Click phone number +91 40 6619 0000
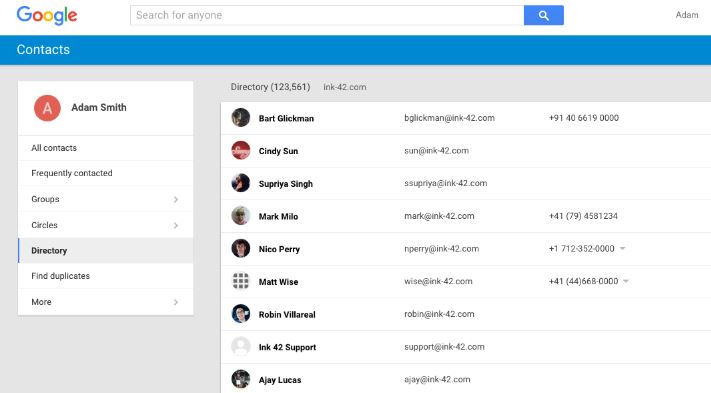 (x=584, y=118)
